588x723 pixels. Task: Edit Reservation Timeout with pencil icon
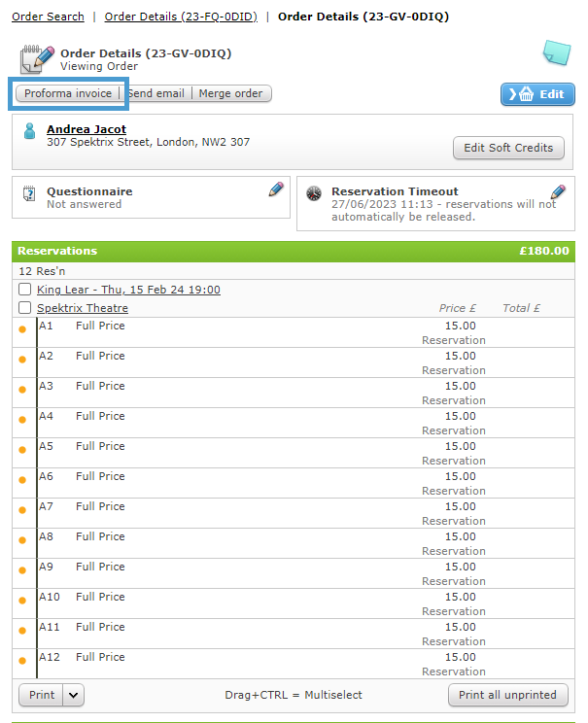coord(558,191)
